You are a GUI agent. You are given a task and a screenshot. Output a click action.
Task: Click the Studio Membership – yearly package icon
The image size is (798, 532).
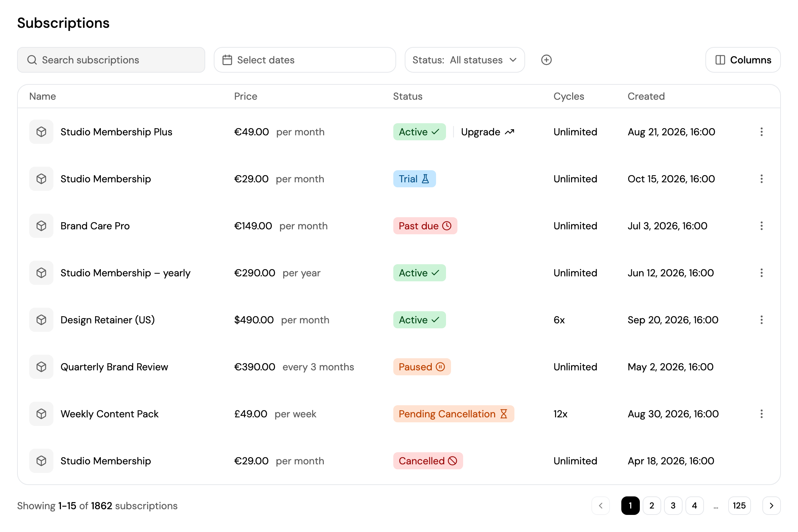tap(41, 273)
